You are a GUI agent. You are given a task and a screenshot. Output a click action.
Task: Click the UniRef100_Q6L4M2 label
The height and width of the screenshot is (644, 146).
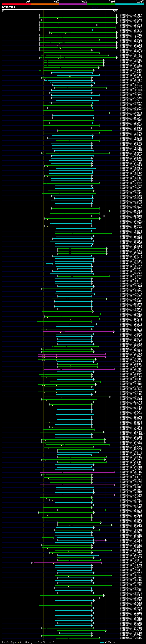(x=131, y=369)
